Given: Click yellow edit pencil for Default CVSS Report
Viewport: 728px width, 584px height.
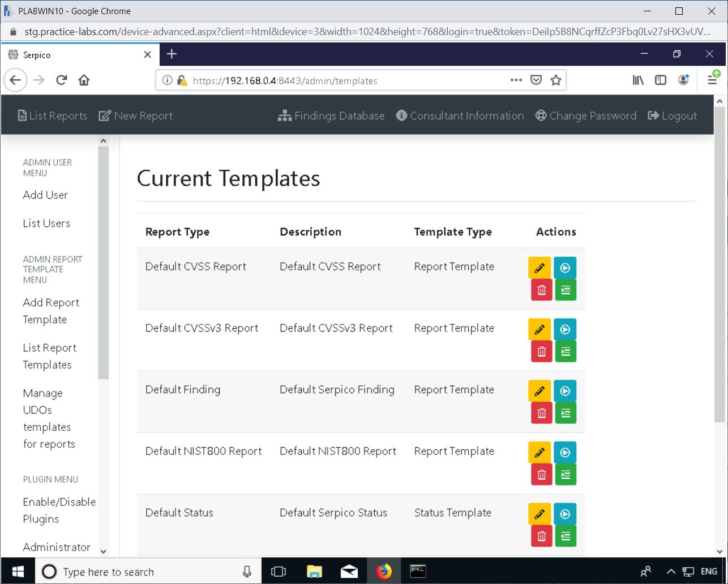Looking at the screenshot, I should pos(539,268).
